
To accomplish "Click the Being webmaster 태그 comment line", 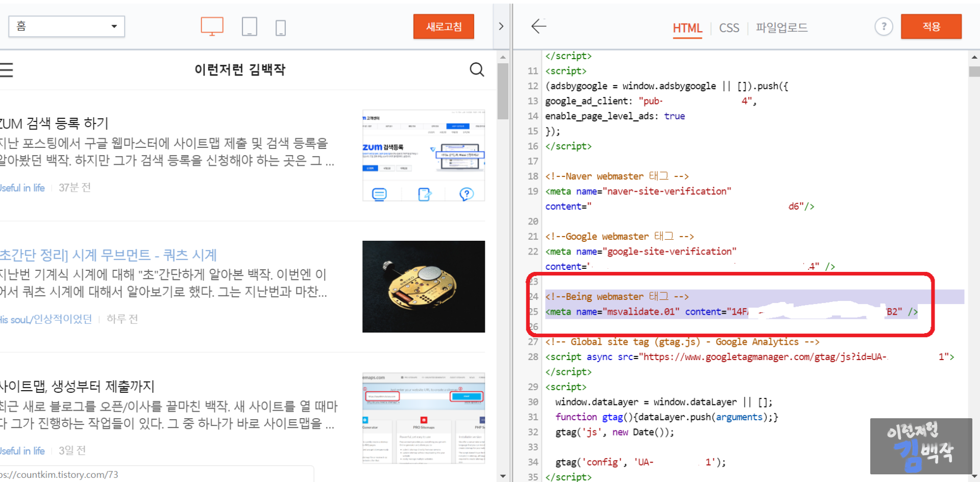I will 617,296.
